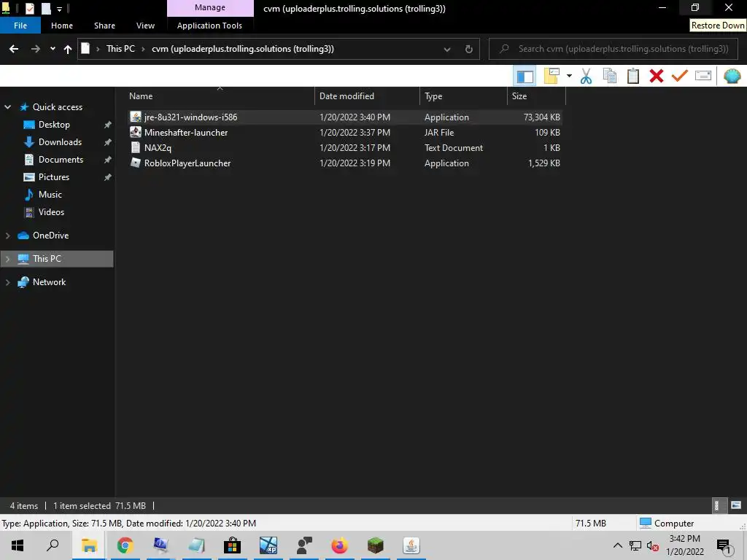The height and width of the screenshot is (560, 747).
Task: Expand the This PC tree node
Action: pyautogui.click(x=7, y=259)
